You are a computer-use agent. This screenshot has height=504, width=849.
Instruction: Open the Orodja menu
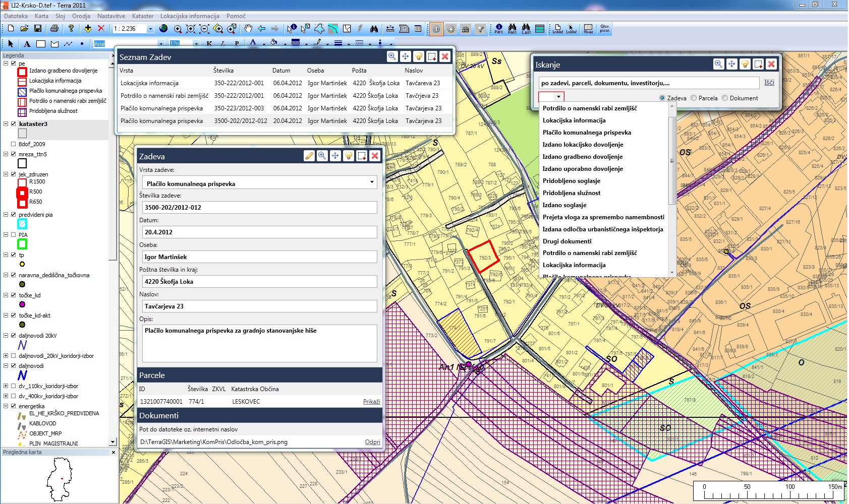[x=81, y=16]
